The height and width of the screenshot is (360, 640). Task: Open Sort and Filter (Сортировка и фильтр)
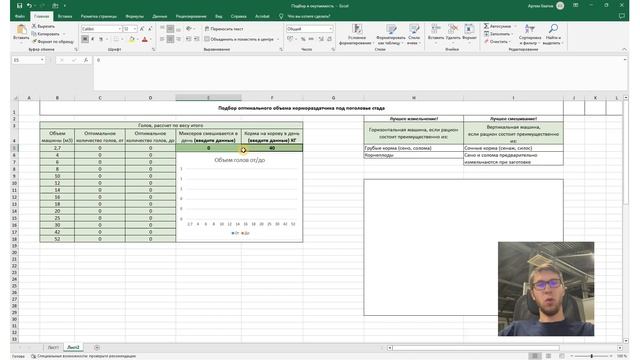pyautogui.click(x=530, y=35)
